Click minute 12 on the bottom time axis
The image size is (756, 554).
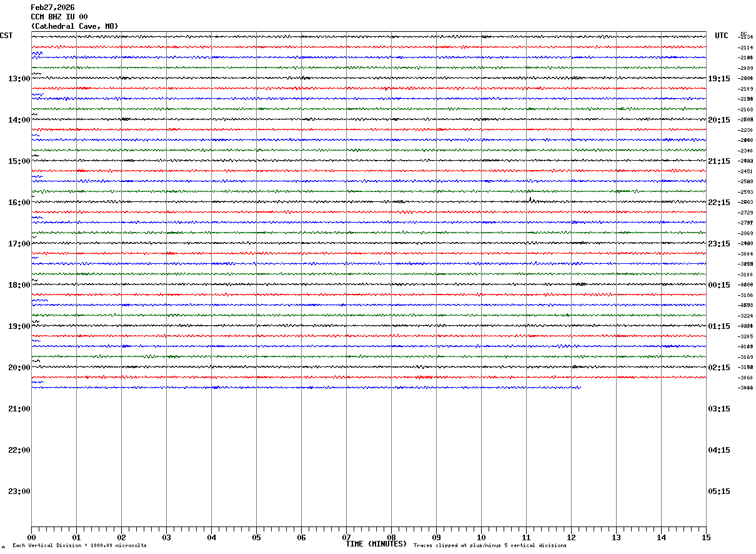571,538
